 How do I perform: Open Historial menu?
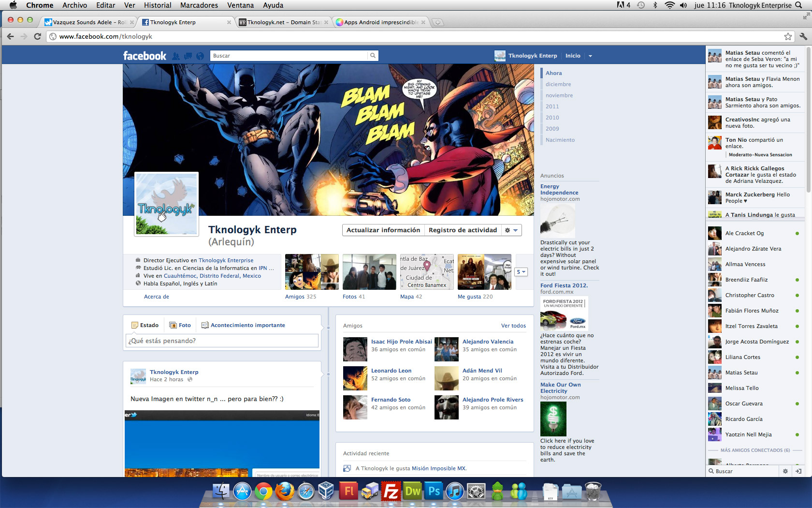[158, 5]
